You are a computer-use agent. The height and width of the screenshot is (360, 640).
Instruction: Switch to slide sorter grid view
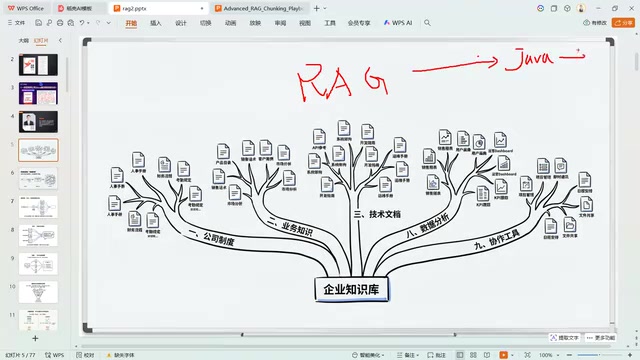(x=473, y=355)
